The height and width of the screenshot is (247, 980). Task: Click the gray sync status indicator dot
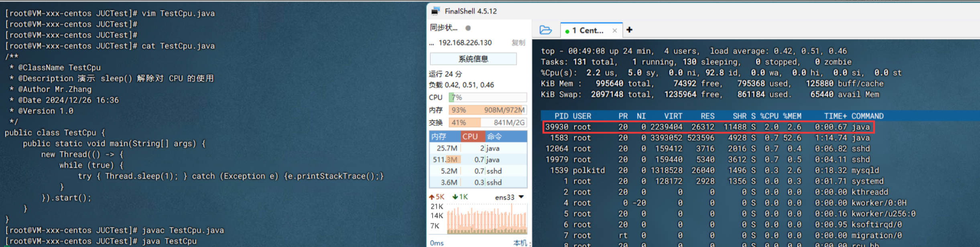point(468,28)
